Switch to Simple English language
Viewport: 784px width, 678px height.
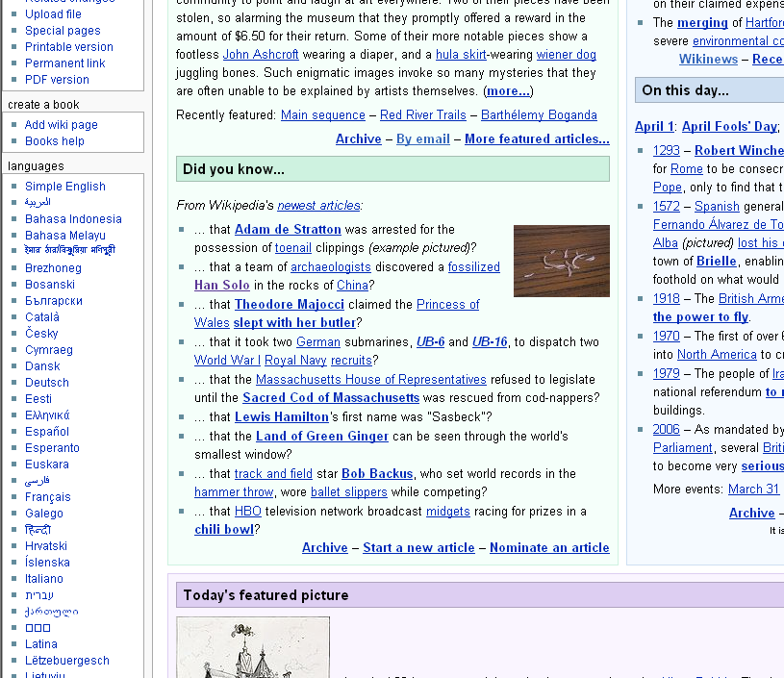[x=65, y=187]
